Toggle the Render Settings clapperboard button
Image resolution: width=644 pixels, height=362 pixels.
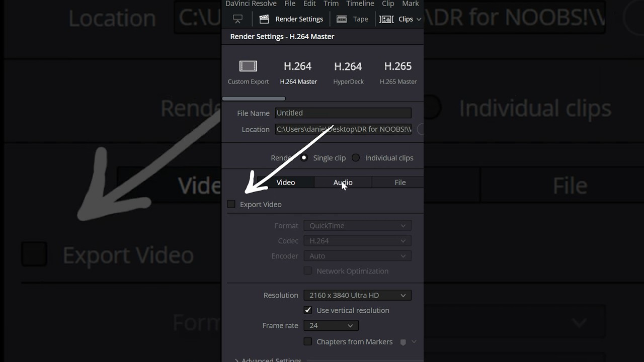coord(291,19)
